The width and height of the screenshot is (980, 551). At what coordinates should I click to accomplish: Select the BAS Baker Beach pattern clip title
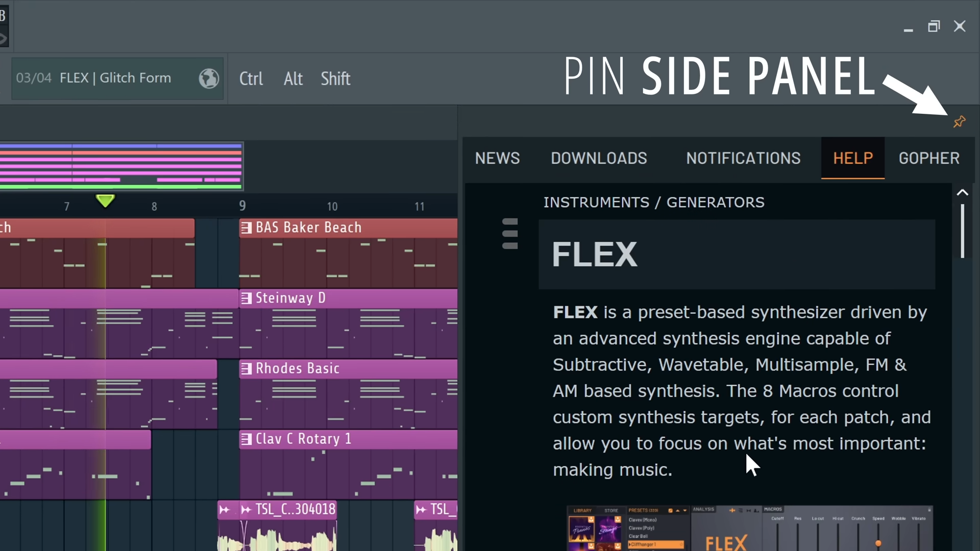coord(308,228)
